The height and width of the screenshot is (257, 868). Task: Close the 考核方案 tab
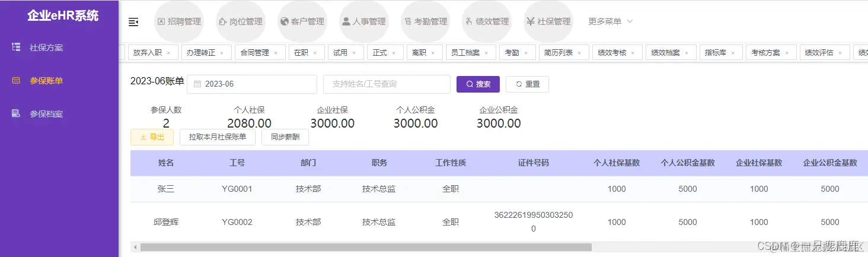[x=787, y=53]
